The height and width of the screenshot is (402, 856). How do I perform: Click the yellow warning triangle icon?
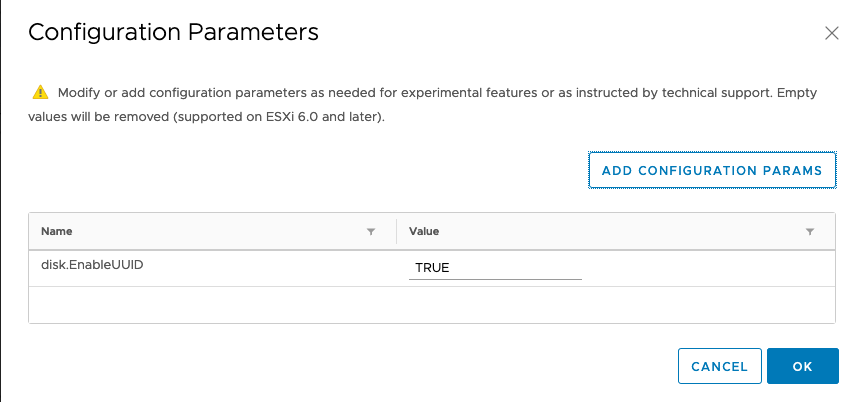click(40, 93)
